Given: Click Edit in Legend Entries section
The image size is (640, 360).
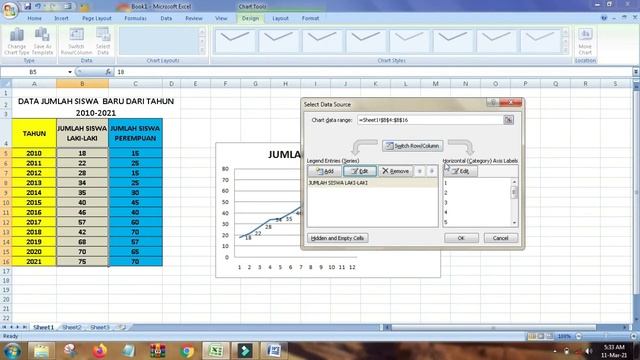Looking at the screenshot, I should 360,171.
